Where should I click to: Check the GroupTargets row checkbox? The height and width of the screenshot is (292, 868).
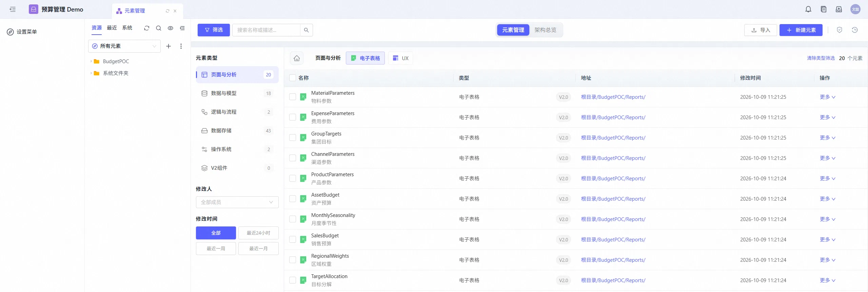[293, 138]
